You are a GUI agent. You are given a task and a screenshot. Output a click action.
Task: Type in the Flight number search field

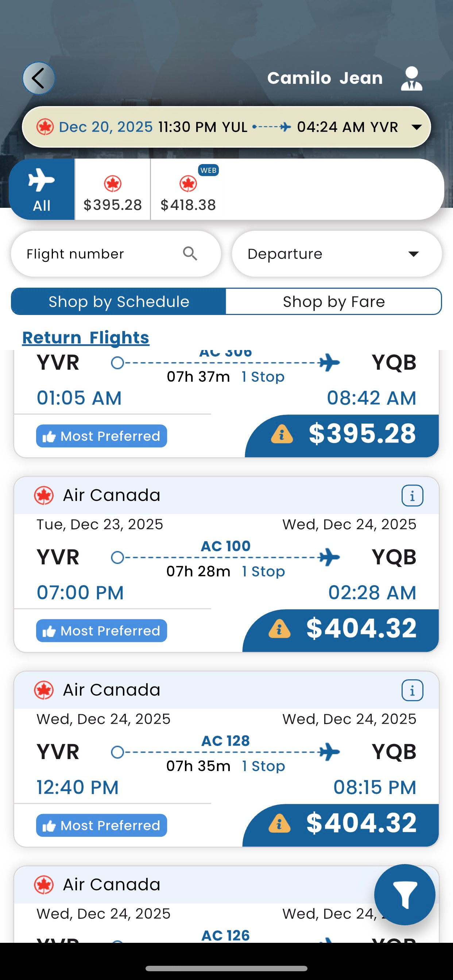(99, 254)
